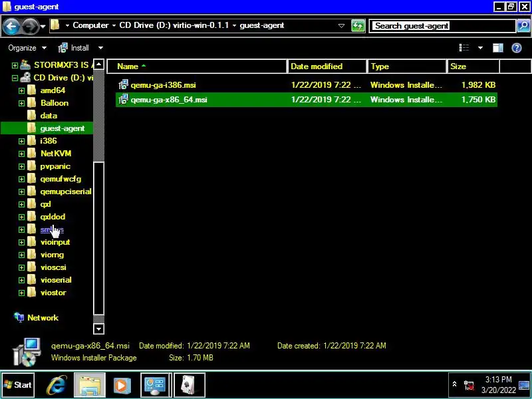Click Windows Explorer taskbar icon
This screenshot has height=399, width=532.
click(90, 385)
